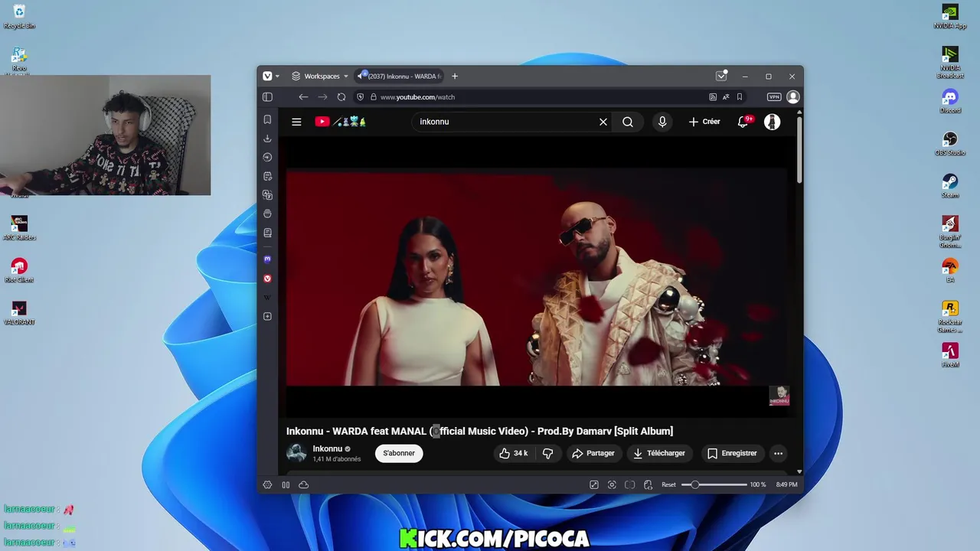
Task: Open the Vivaldi menu logo button
Action: (267, 76)
